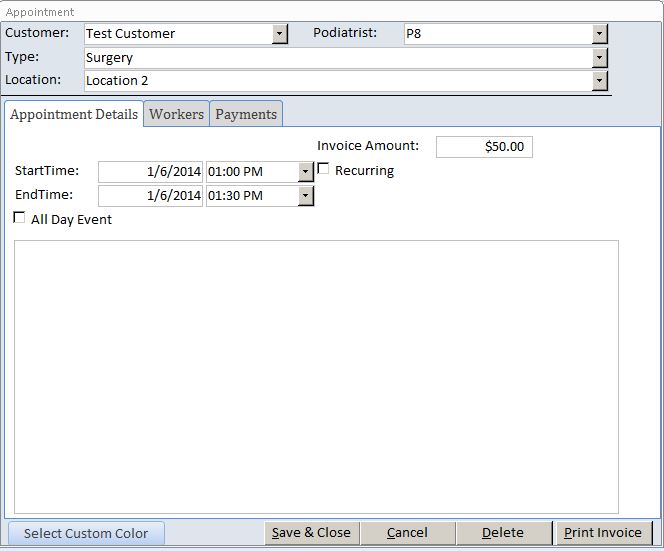Click the Delete button
The height and width of the screenshot is (551, 664).
[503, 533]
